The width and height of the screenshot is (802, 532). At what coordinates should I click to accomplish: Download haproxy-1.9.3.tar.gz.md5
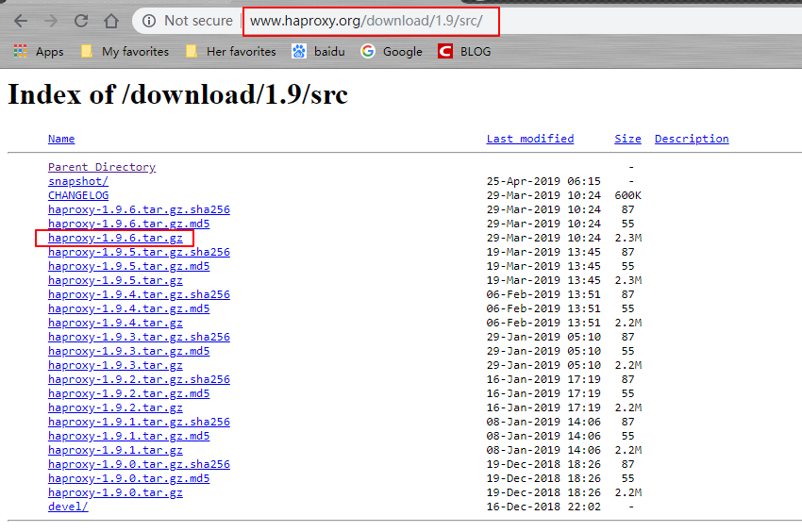[x=129, y=351]
